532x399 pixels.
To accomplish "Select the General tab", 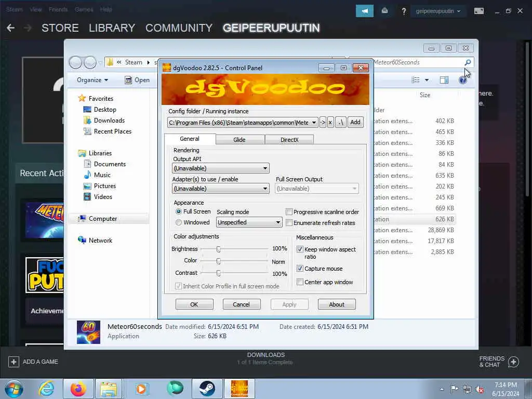I will pyautogui.click(x=190, y=139).
